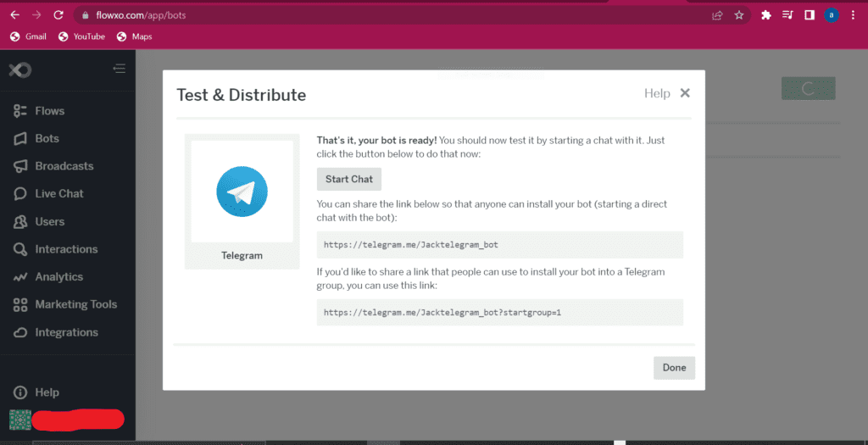The image size is (868, 445).
Task: Open the browser profile avatar
Action: 831,15
